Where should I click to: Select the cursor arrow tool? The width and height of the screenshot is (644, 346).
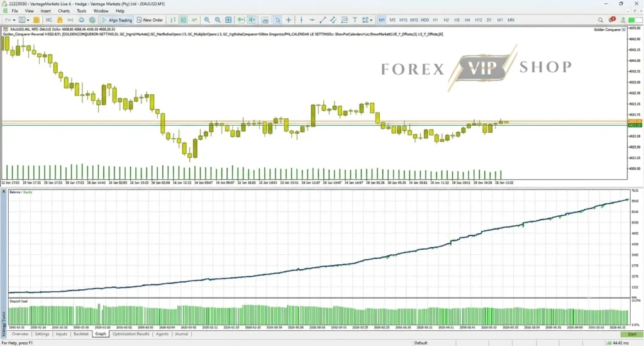277,20
